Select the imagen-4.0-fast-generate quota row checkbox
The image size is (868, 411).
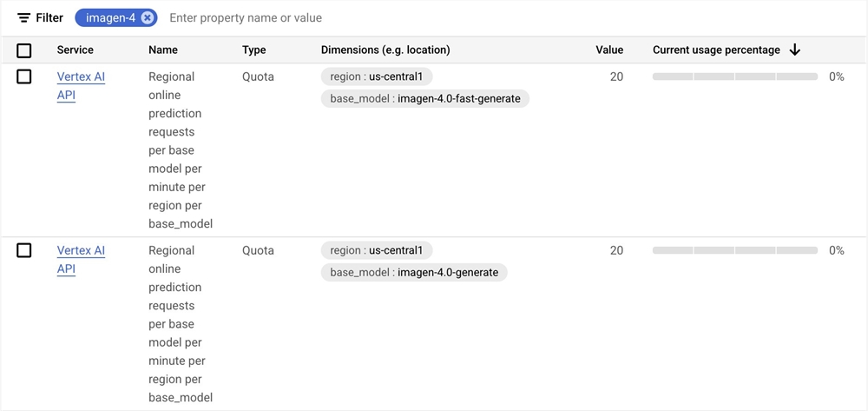(x=24, y=76)
